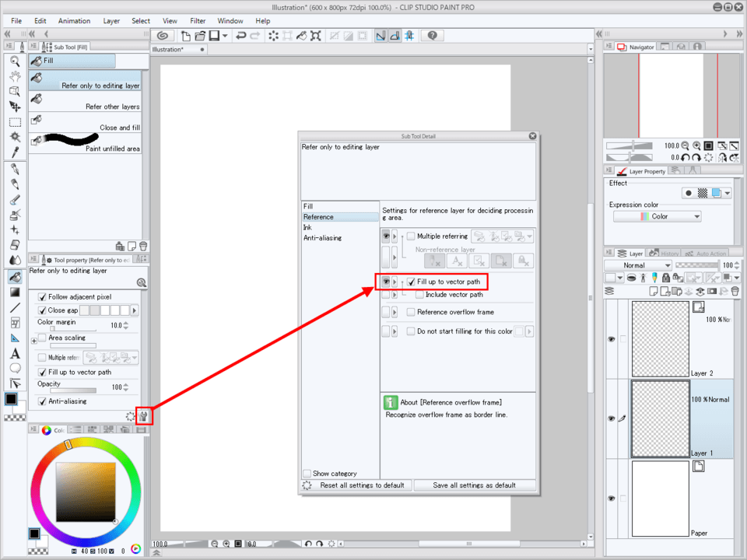The height and width of the screenshot is (560, 747).
Task: Choose Paint unfilled area sub tool
Action: coord(86,143)
